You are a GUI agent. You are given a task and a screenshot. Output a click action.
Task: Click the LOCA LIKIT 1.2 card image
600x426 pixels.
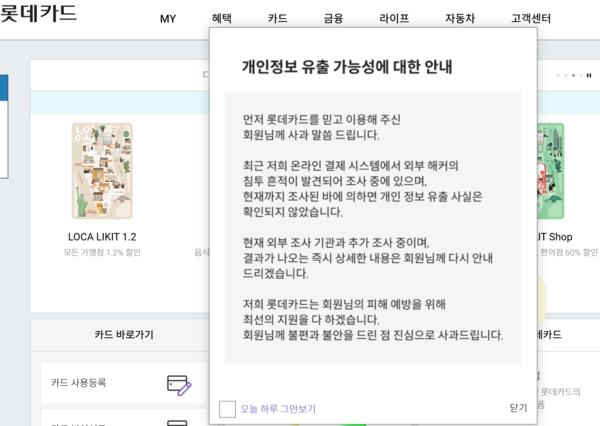[x=102, y=171]
